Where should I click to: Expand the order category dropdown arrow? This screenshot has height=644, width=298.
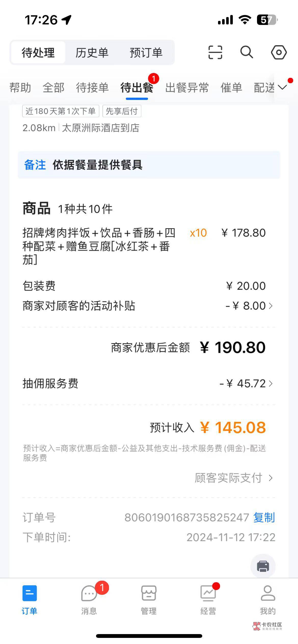pyautogui.click(x=282, y=87)
